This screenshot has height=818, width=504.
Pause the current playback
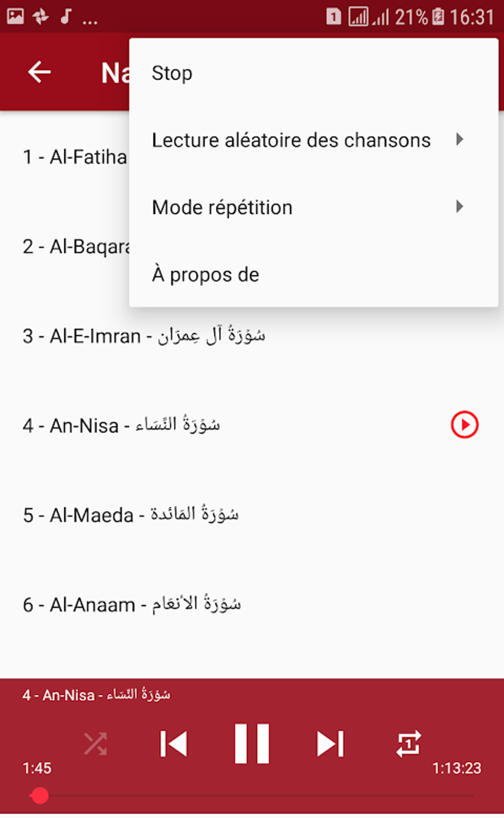click(x=252, y=743)
